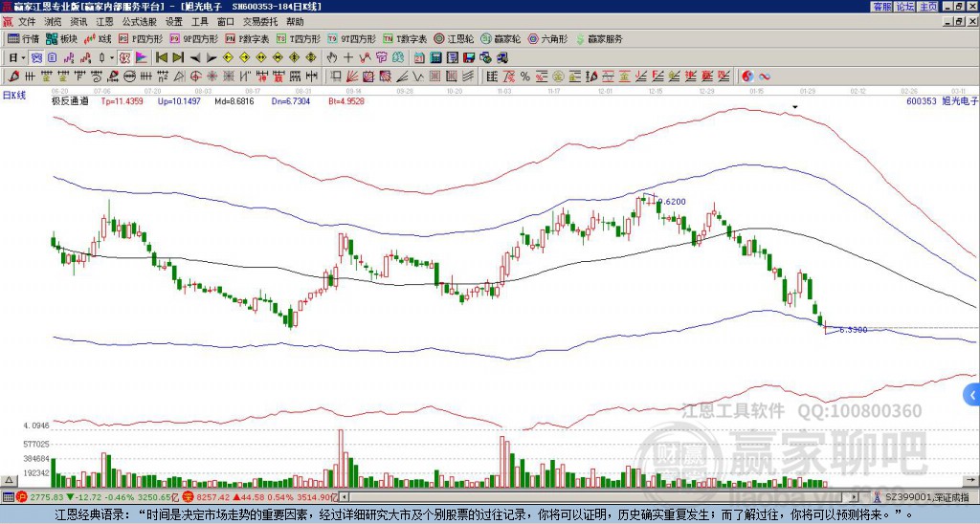Toggle the 权 adjusted price button
980x524 pixels.
pos(124,58)
